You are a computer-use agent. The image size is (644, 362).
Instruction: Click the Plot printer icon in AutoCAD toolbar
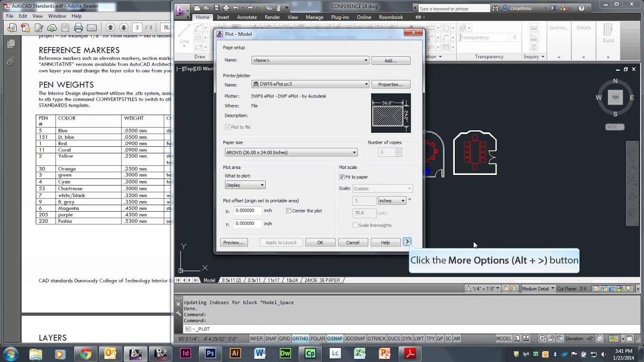click(x=225, y=8)
